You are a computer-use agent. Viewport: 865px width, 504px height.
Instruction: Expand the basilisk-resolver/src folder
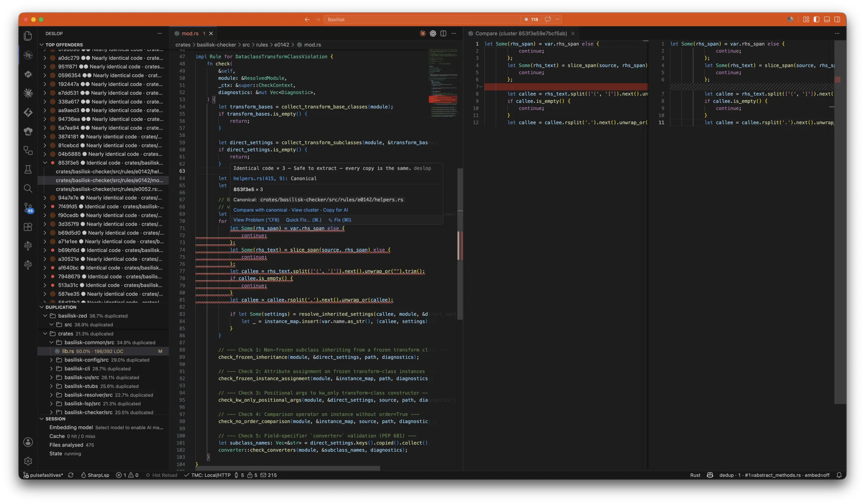[51, 395]
